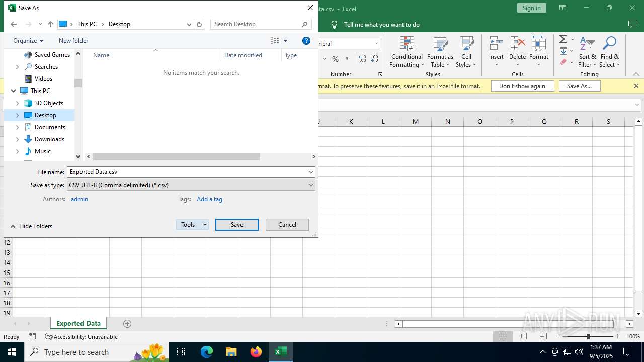Click Tell me what you want to do
Image resolution: width=644 pixels, height=362 pixels.
tap(381, 25)
